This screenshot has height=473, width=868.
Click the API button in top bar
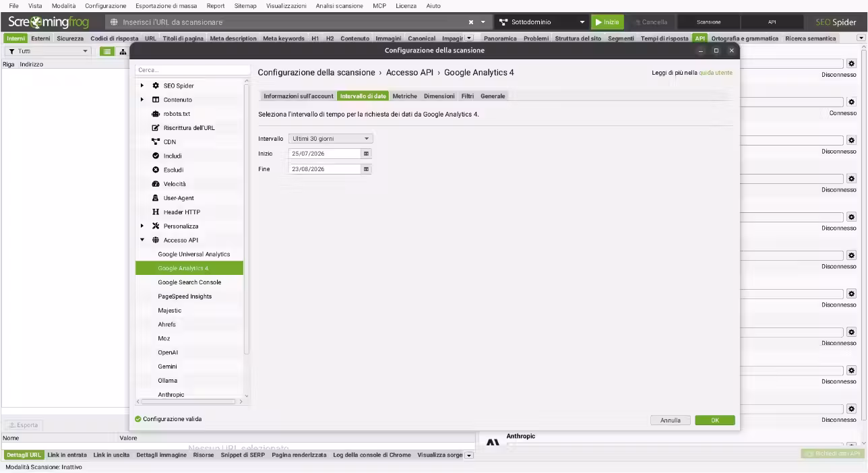point(772,22)
